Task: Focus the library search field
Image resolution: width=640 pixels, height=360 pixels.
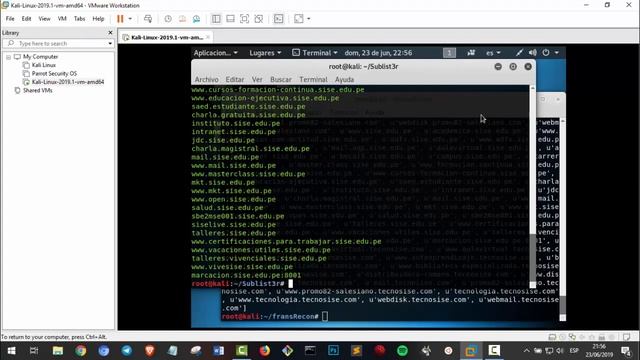Action: [58, 43]
